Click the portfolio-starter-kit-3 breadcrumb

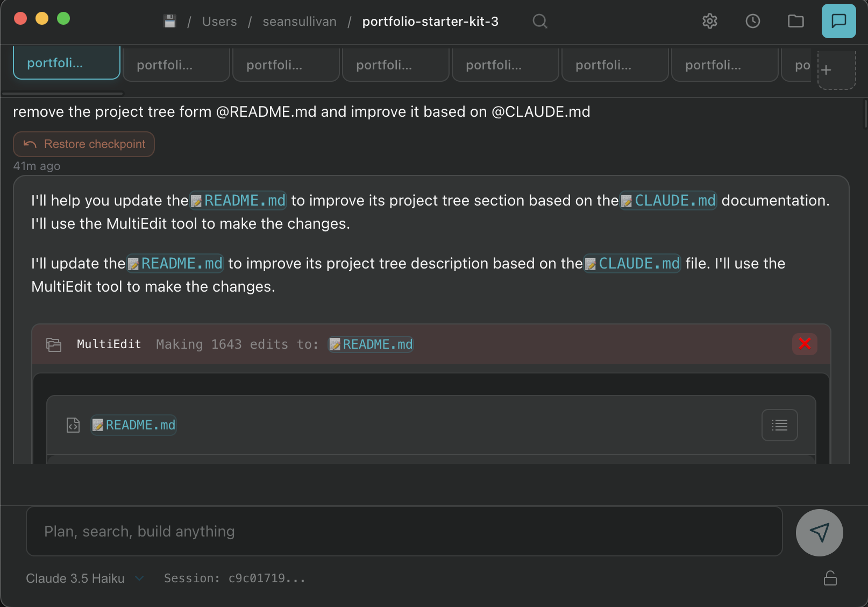coord(430,22)
